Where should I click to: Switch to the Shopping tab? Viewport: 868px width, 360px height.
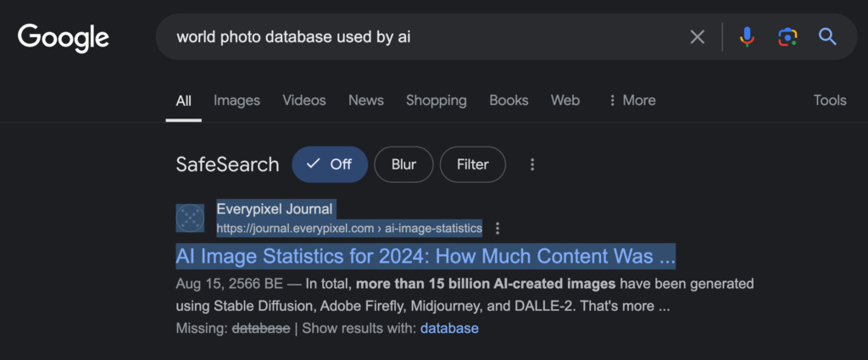point(437,100)
